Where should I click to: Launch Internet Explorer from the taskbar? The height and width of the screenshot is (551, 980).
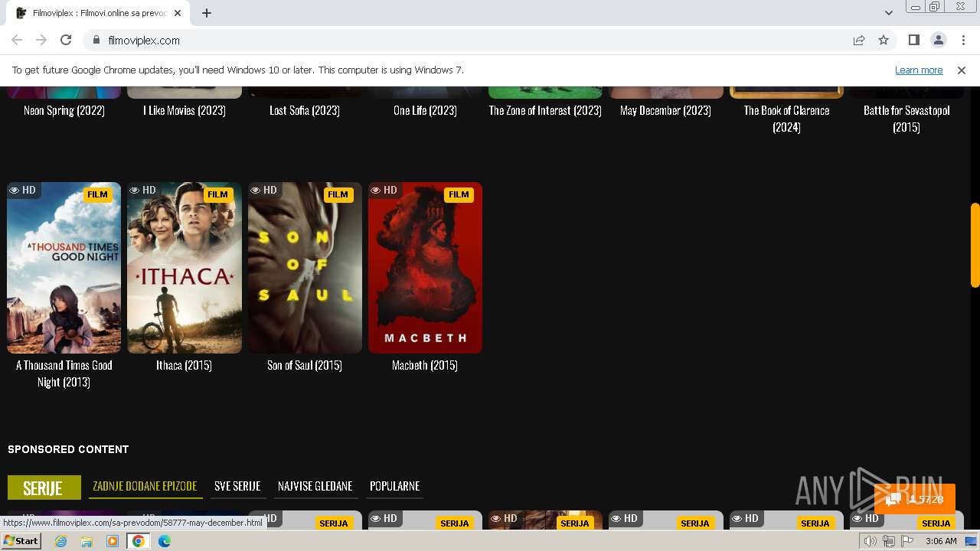[x=61, y=541]
